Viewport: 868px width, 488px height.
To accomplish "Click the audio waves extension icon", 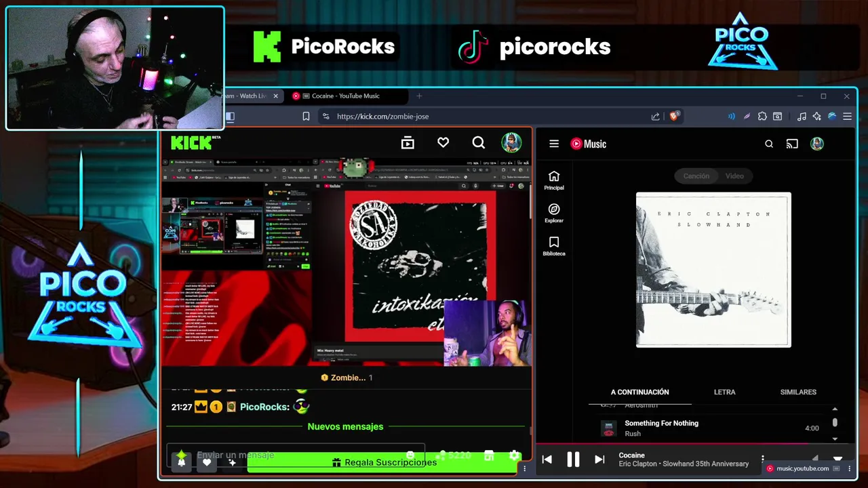I will 731,117.
